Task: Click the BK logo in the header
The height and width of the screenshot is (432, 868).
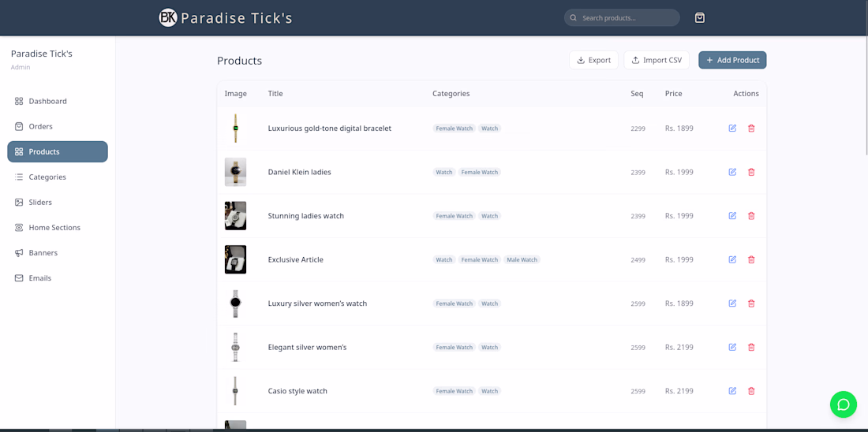Action: coord(168,17)
